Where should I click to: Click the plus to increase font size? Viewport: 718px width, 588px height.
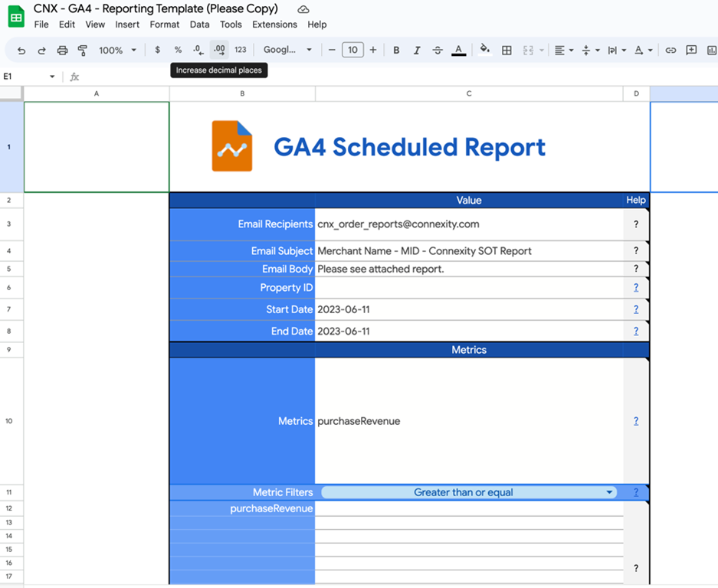point(373,50)
